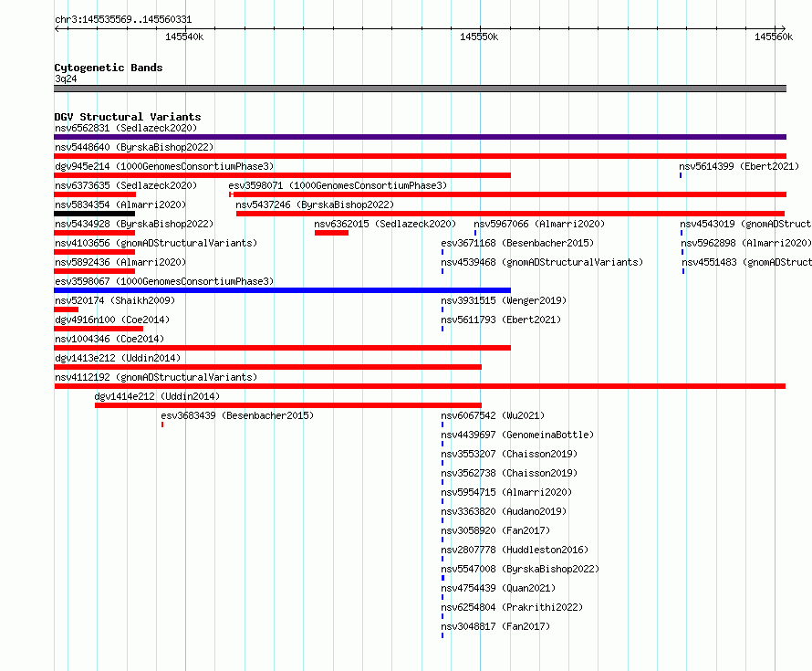Select esv3598067 (1000GenomesConsortiumPhase3) label
Image resolution: width=812 pixels, height=671 pixels.
coord(164,281)
